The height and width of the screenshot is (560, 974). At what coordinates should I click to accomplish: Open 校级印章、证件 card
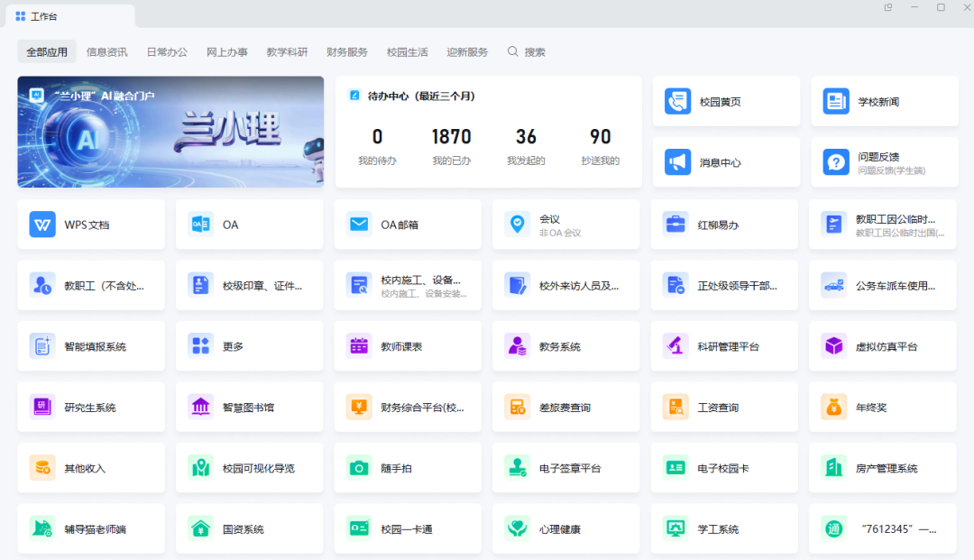click(x=249, y=285)
